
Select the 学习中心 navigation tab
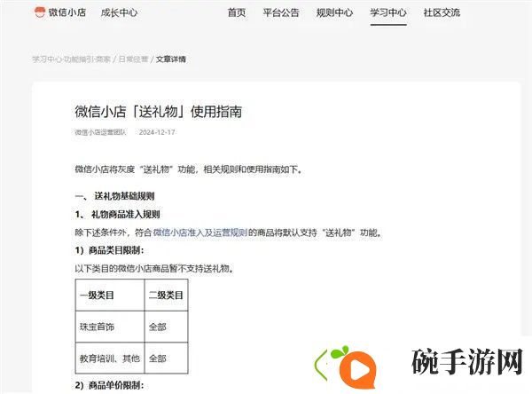[388, 13]
